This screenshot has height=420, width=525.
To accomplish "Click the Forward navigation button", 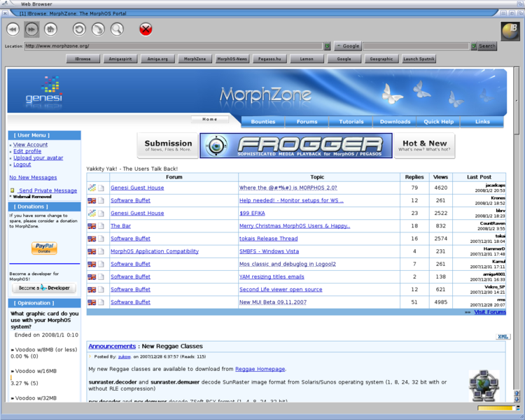I will pos(31,29).
